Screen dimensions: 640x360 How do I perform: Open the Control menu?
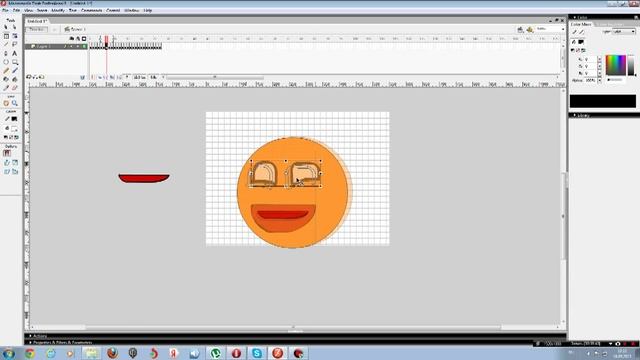tap(113, 10)
